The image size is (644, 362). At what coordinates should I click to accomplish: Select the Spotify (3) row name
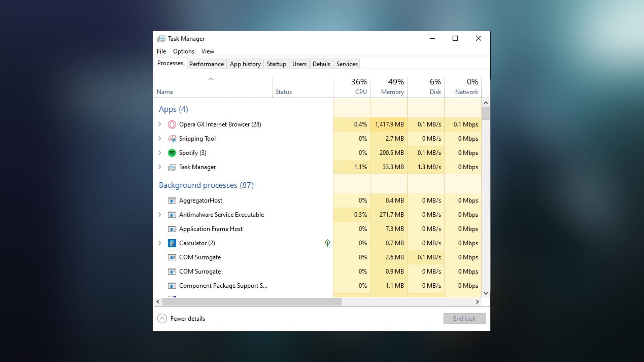(193, 153)
